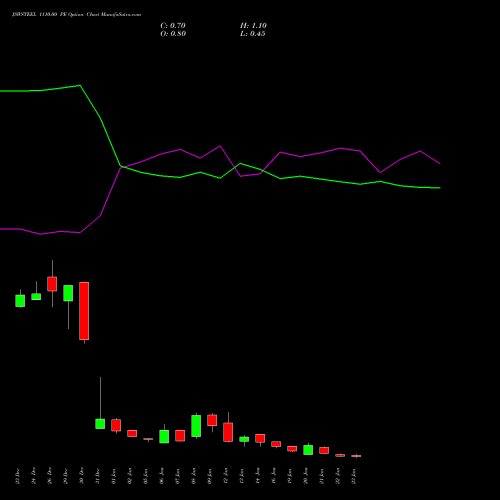
Task: Click the large red candle above 30 Dec
Action: [84, 311]
